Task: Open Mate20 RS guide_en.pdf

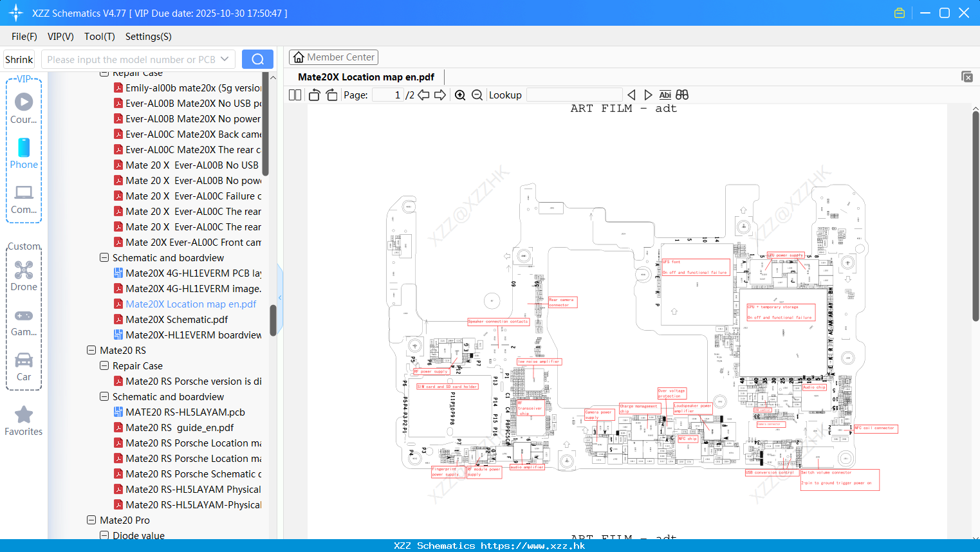Action: tap(174, 427)
